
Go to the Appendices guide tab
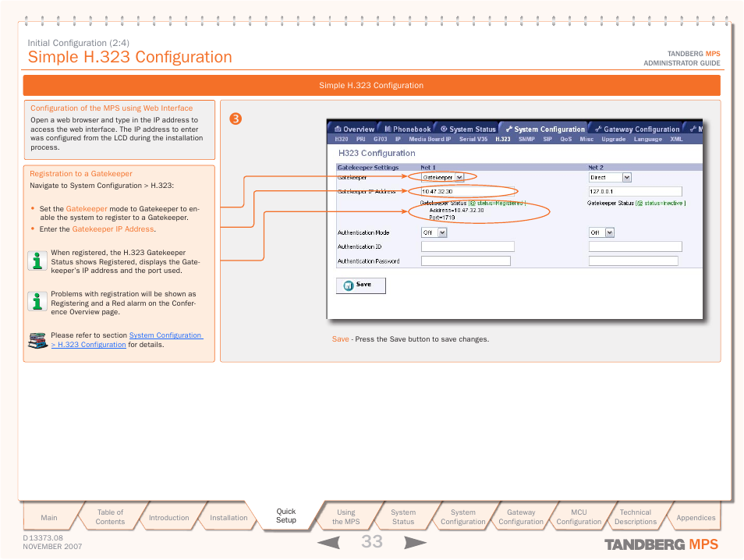[696, 517]
